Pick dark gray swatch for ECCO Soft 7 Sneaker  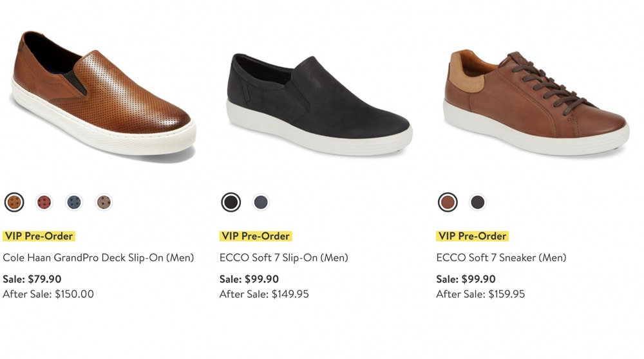478,202
